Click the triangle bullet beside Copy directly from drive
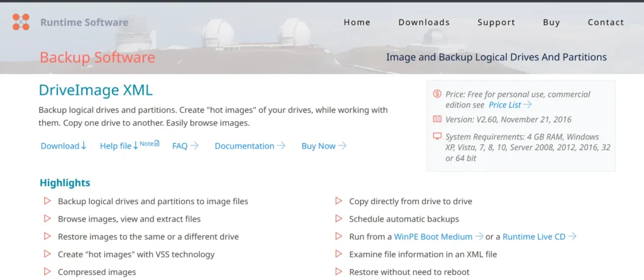Screen dimensions: 644x280 (x=338, y=202)
